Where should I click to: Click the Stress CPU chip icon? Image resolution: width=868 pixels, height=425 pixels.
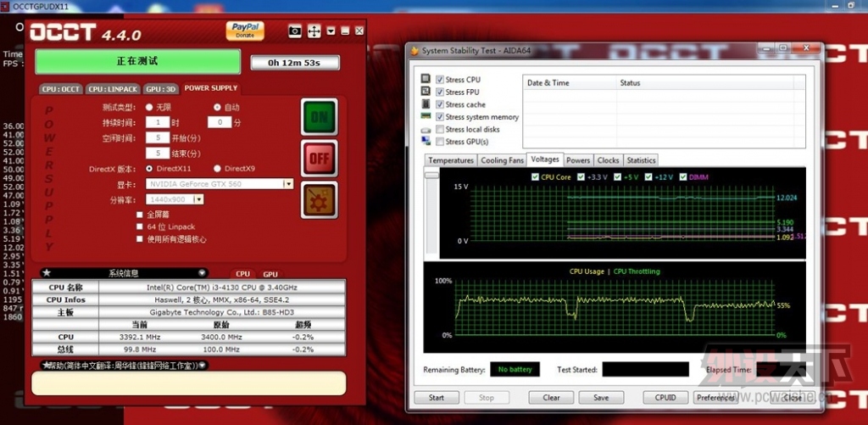pyautogui.click(x=426, y=79)
